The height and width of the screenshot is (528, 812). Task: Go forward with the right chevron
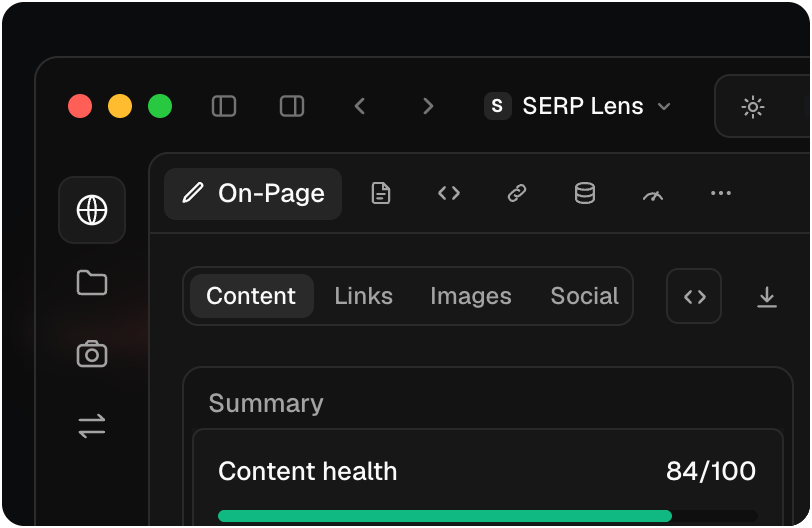pyautogui.click(x=428, y=106)
